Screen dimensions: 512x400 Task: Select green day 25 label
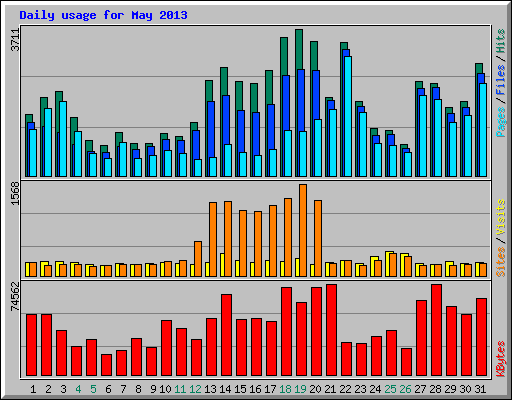point(390,389)
